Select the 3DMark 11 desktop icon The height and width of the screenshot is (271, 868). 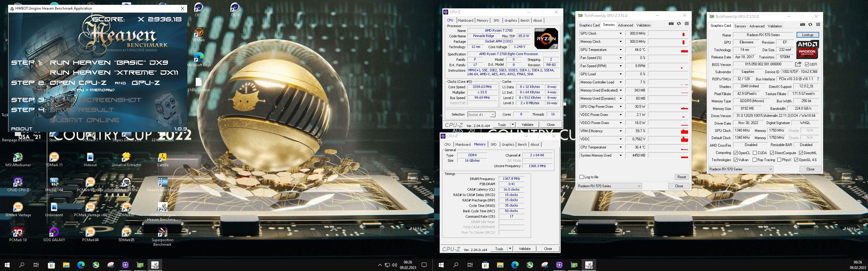pyautogui.click(x=54, y=160)
